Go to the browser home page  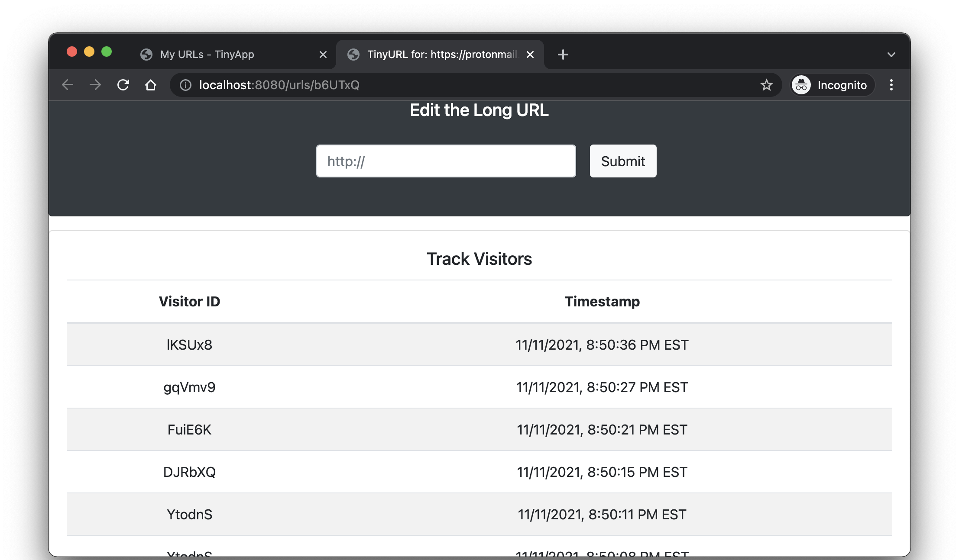[x=151, y=85]
